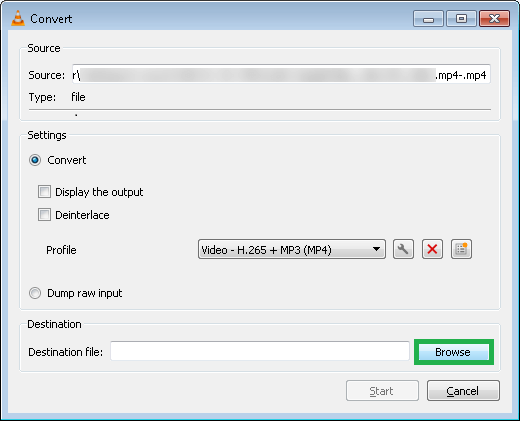Toggle the Deinterlace checkbox
Screen dimensions: 520x421
click(x=44, y=215)
